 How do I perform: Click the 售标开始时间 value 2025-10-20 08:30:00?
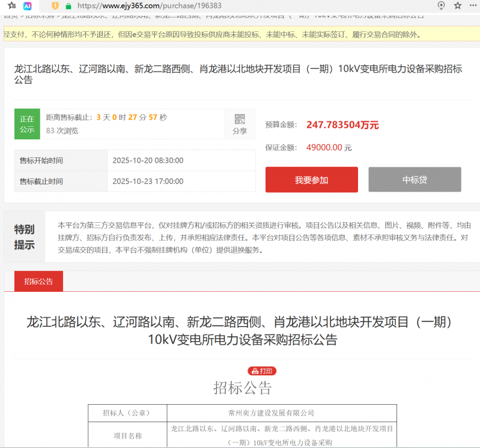click(148, 160)
